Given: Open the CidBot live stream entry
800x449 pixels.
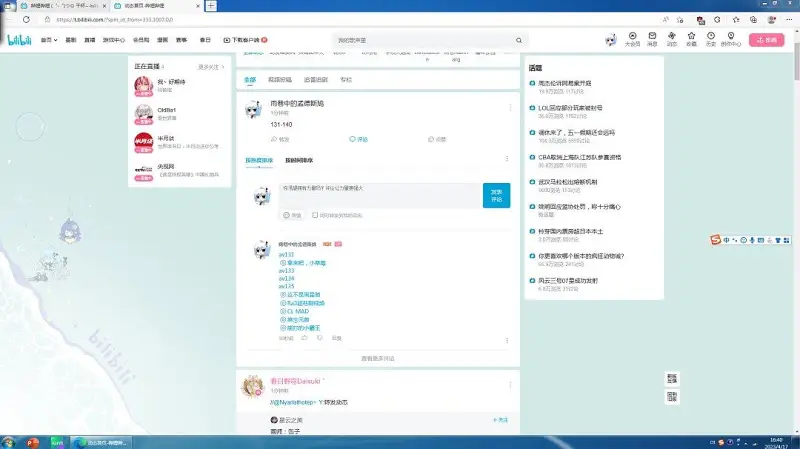Looking at the screenshot, I should point(179,114).
